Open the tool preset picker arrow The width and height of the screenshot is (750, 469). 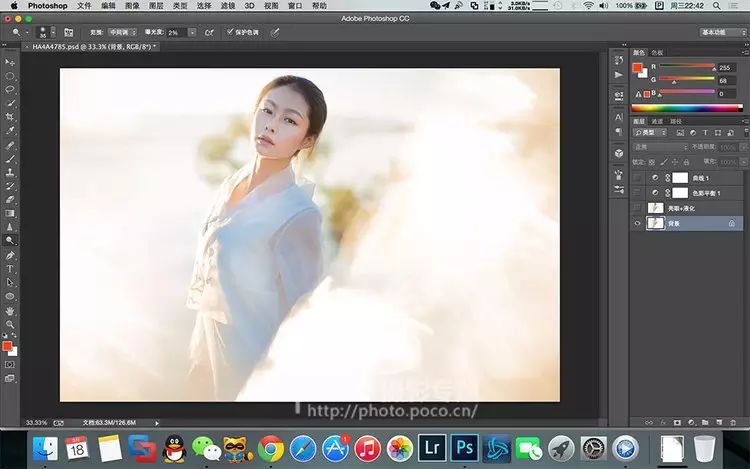(27, 33)
